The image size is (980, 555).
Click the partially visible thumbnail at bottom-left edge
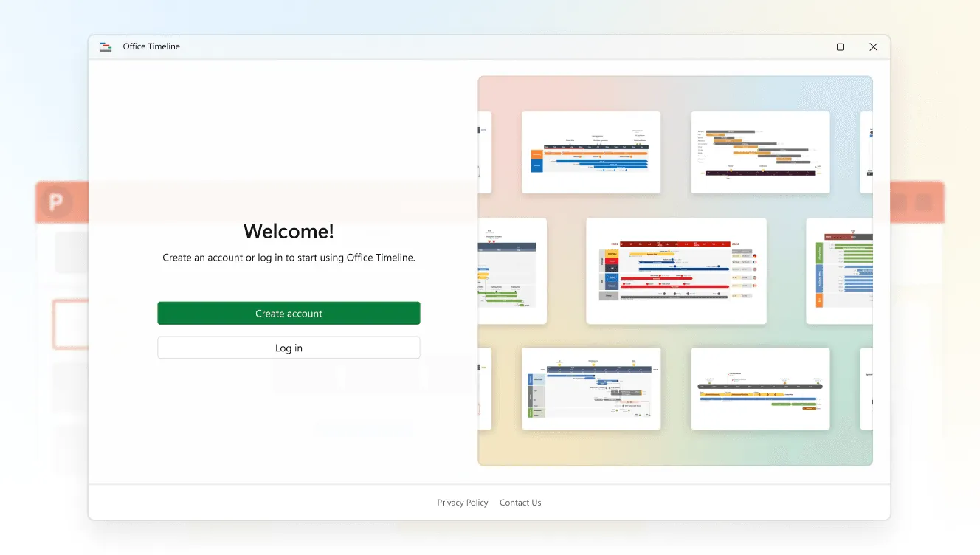tap(485, 389)
